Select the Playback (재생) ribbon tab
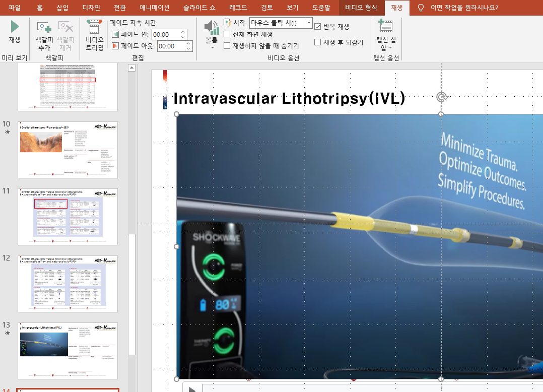 point(397,8)
